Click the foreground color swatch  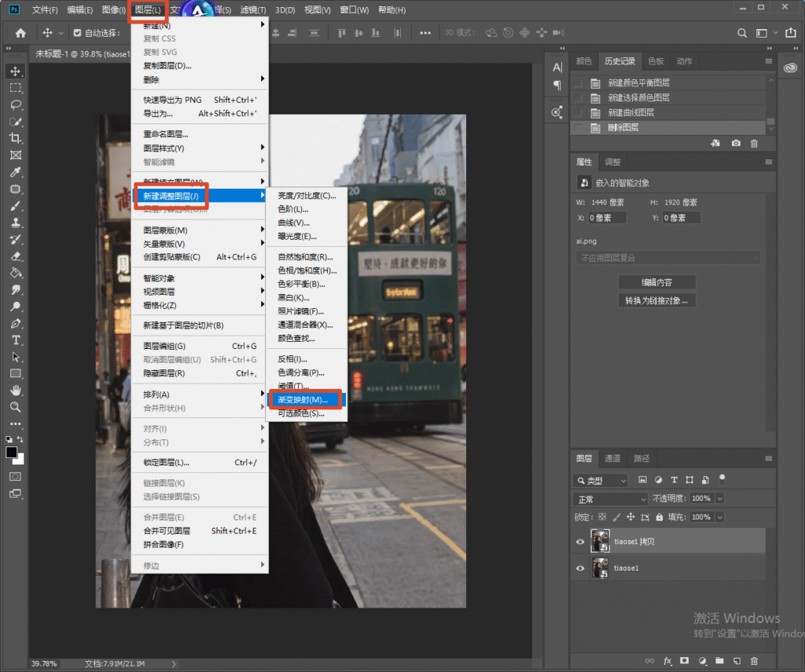(11, 452)
